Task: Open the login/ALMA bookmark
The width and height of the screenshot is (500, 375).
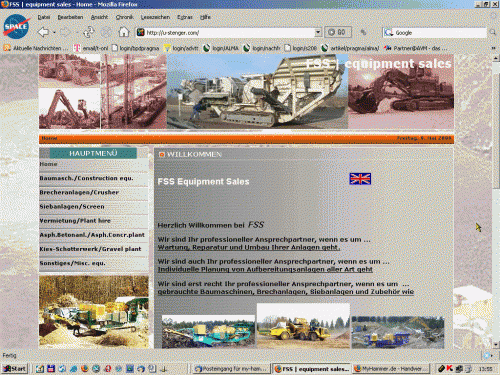Action: tap(221, 48)
